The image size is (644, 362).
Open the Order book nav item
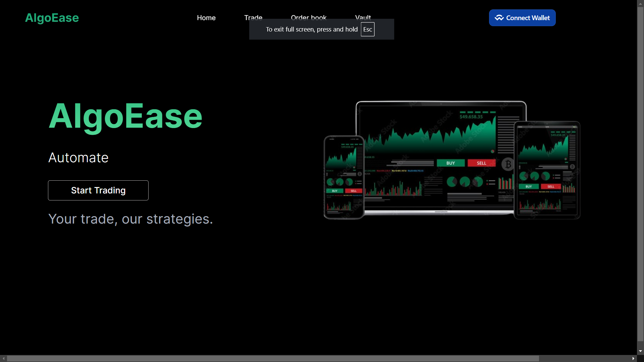[308, 16]
